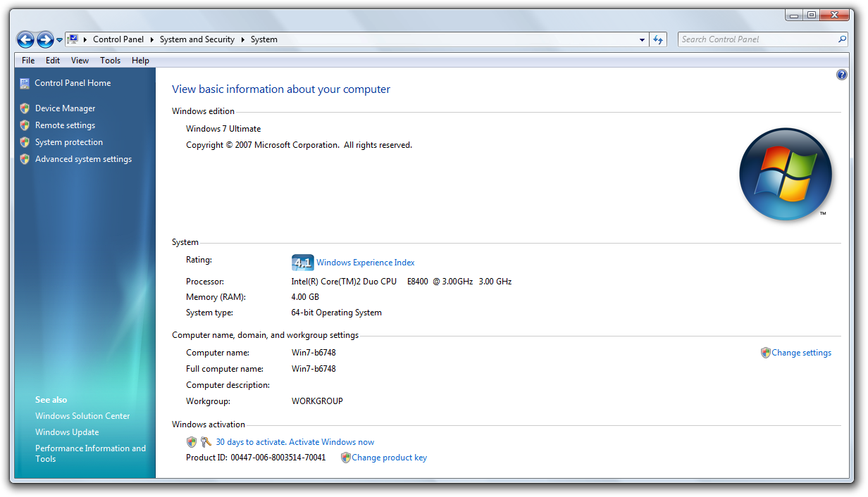The width and height of the screenshot is (868, 497).
Task: Click the keys icon by activation message
Action: coord(206,442)
